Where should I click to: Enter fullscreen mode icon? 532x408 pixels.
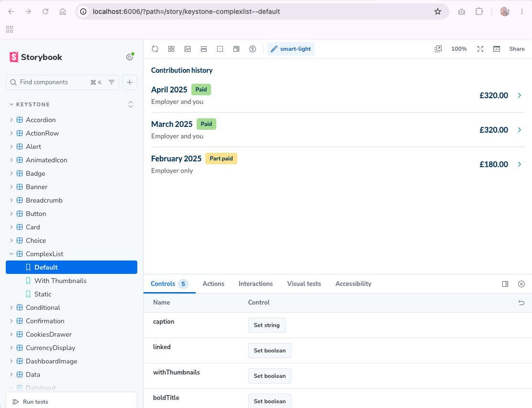click(x=480, y=49)
